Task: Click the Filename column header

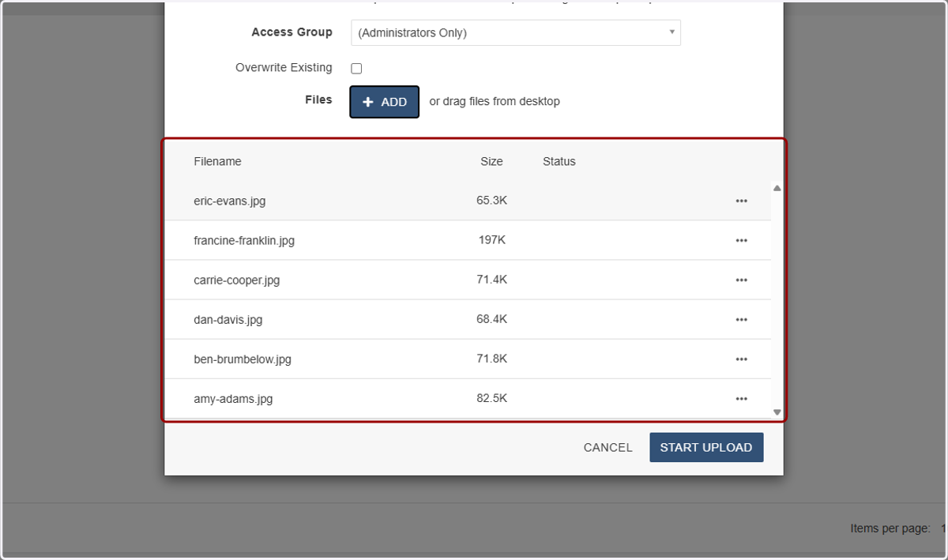Action: [217, 161]
